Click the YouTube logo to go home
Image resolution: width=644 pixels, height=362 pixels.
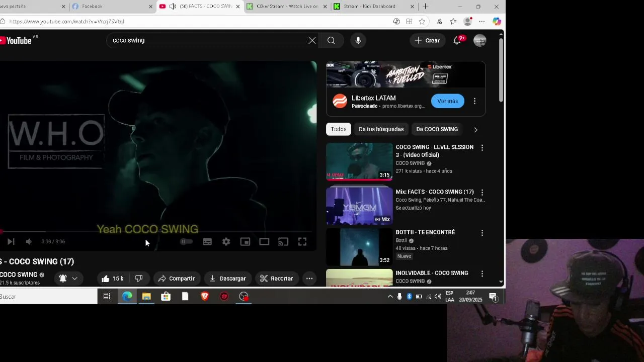(16, 41)
